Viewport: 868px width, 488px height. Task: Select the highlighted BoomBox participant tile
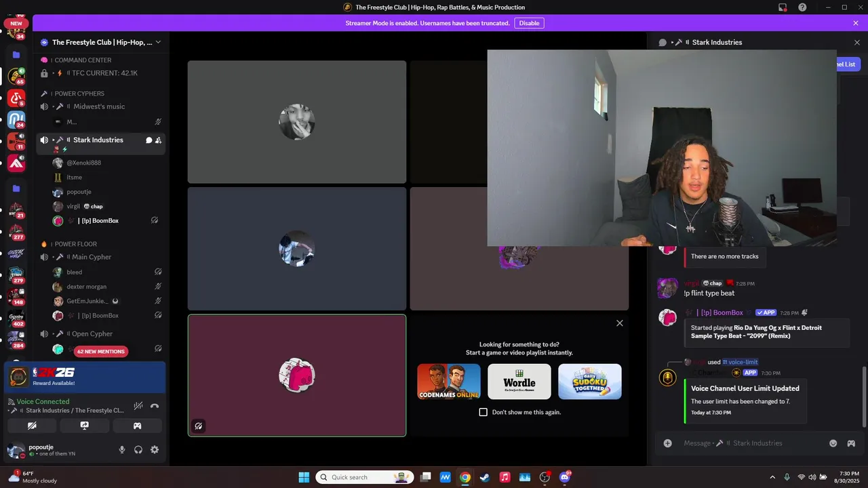(x=297, y=375)
